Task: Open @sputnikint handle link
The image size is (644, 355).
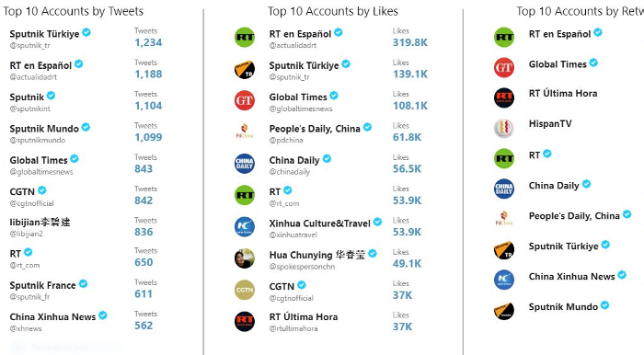Action: [x=30, y=109]
